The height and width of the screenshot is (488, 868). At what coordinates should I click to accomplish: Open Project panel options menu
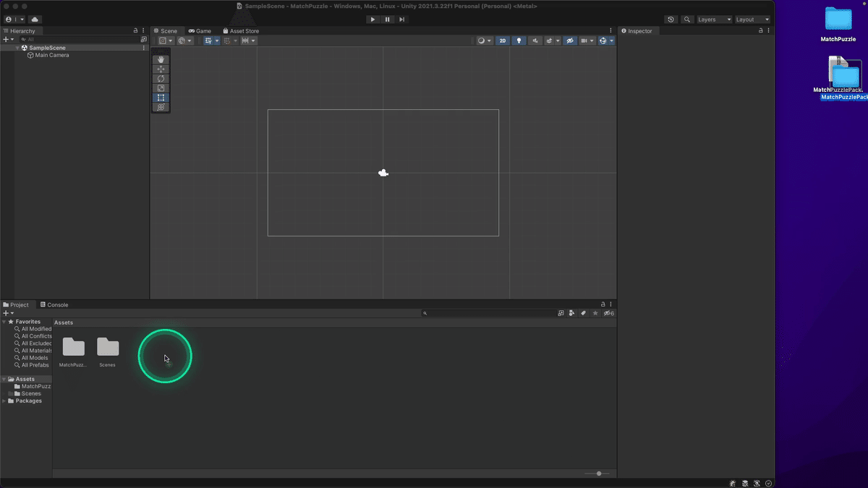tap(611, 304)
